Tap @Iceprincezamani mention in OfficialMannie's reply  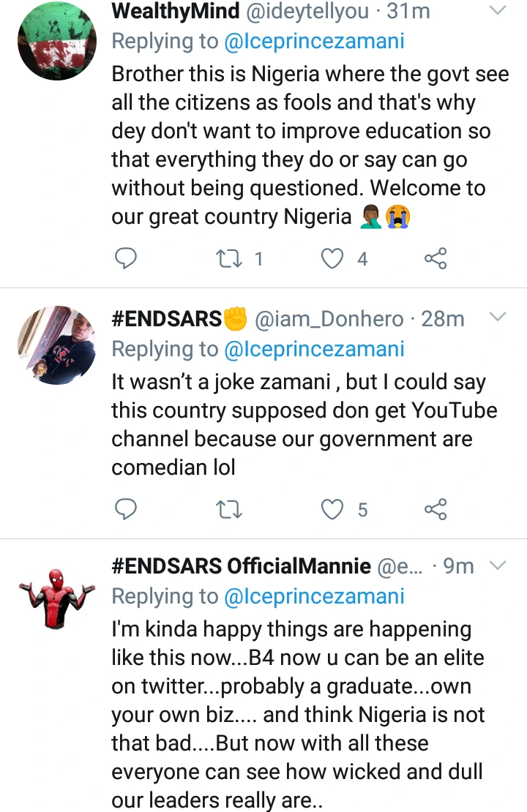pyautogui.click(x=314, y=596)
